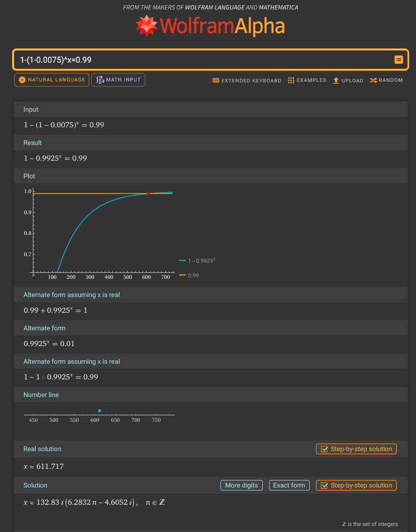Screen dimensions: 416x532
Task: Switch to Math Input mode
Action: click(118, 80)
